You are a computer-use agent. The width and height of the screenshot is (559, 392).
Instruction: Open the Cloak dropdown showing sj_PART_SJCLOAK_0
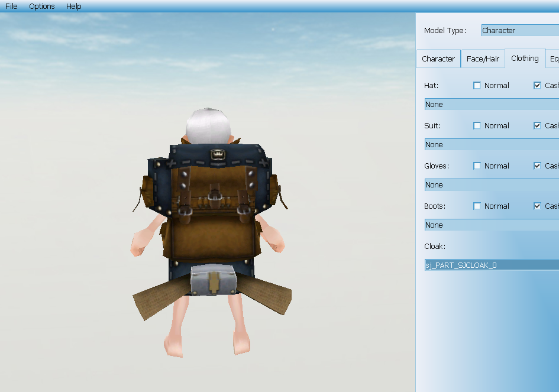click(x=491, y=265)
